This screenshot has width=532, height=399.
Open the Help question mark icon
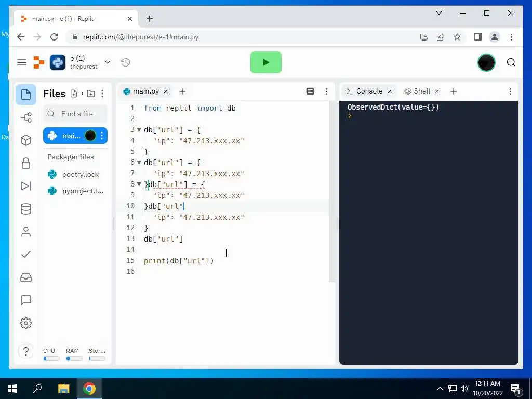26,351
